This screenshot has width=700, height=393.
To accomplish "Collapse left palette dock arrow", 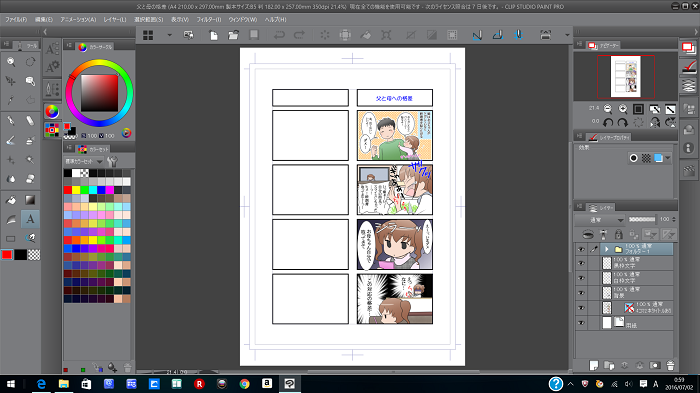I will [x=45, y=32].
